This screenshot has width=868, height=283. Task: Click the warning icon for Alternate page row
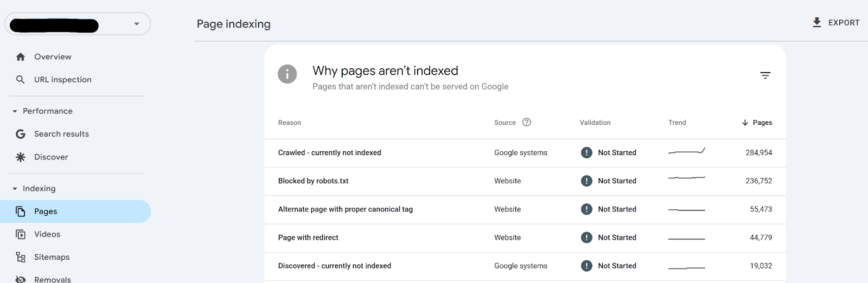tap(586, 209)
